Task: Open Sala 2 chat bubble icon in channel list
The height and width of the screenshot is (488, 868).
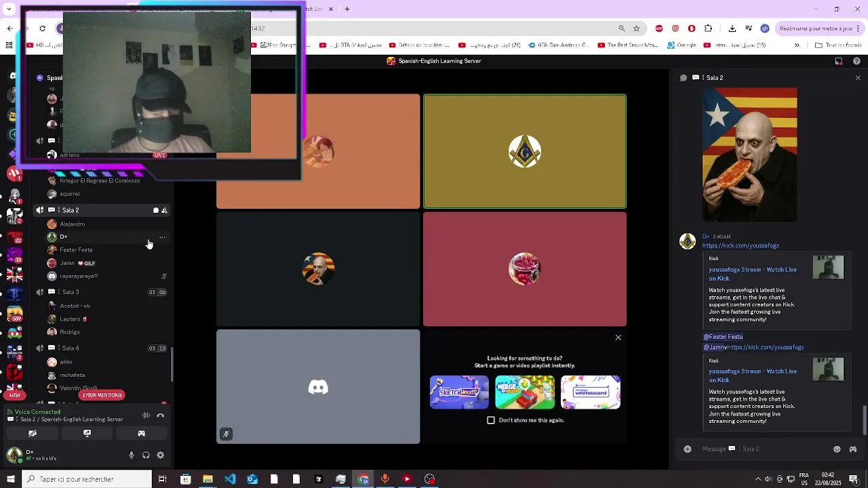Action: 155,211
